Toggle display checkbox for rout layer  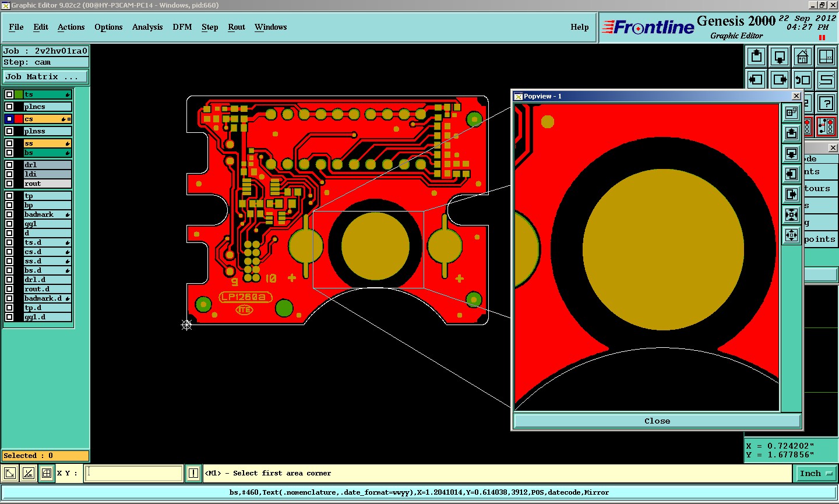coord(9,184)
